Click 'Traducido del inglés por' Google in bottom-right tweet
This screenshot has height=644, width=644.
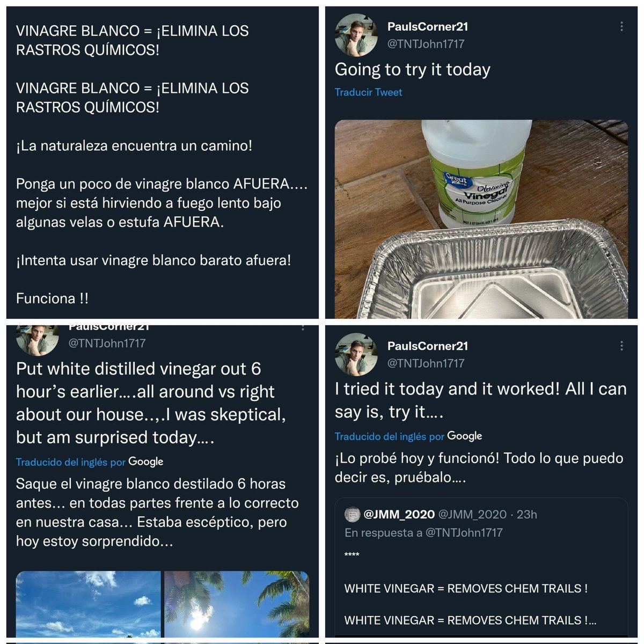(408, 436)
